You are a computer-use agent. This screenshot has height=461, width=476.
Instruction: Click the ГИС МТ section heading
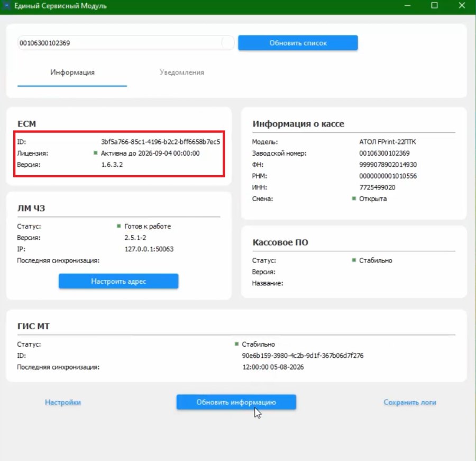pyautogui.click(x=33, y=327)
